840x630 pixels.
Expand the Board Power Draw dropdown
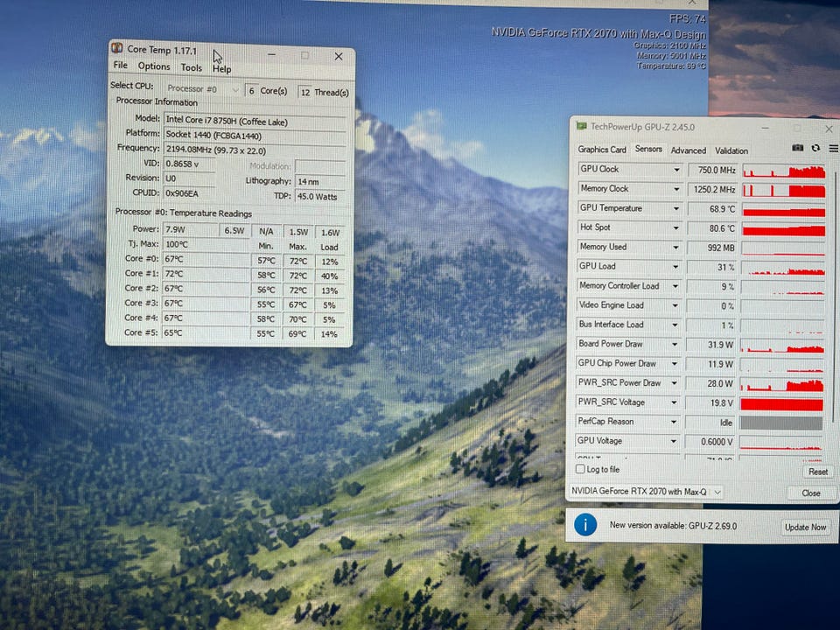[675, 344]
